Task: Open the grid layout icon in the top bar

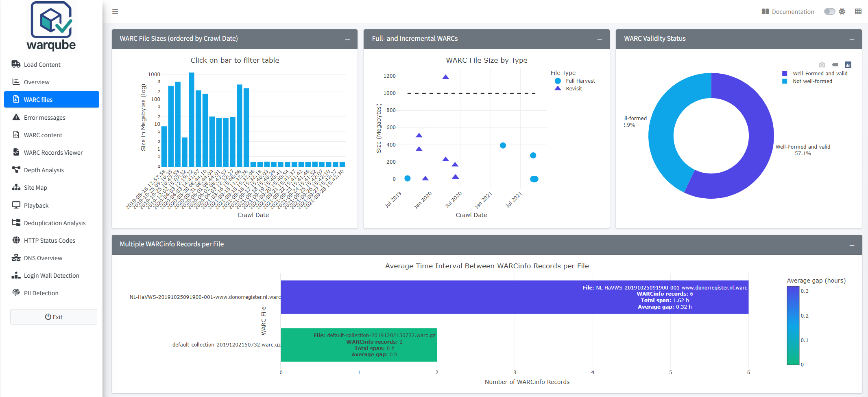Action: 858,11
